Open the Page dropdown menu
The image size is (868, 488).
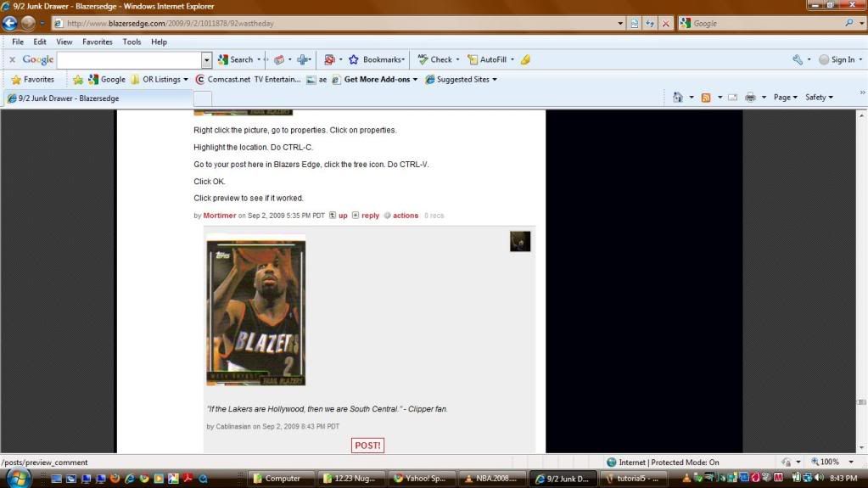[785, 97]
